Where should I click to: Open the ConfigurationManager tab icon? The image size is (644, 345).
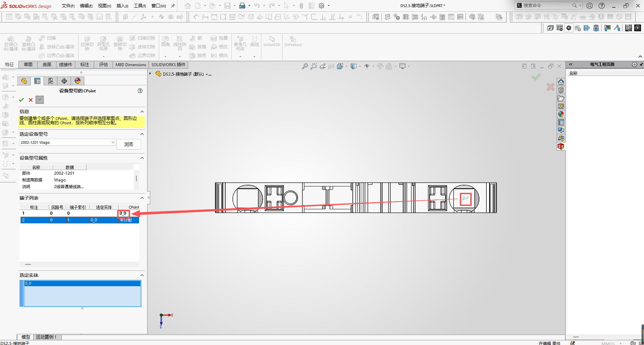point(51,81)
